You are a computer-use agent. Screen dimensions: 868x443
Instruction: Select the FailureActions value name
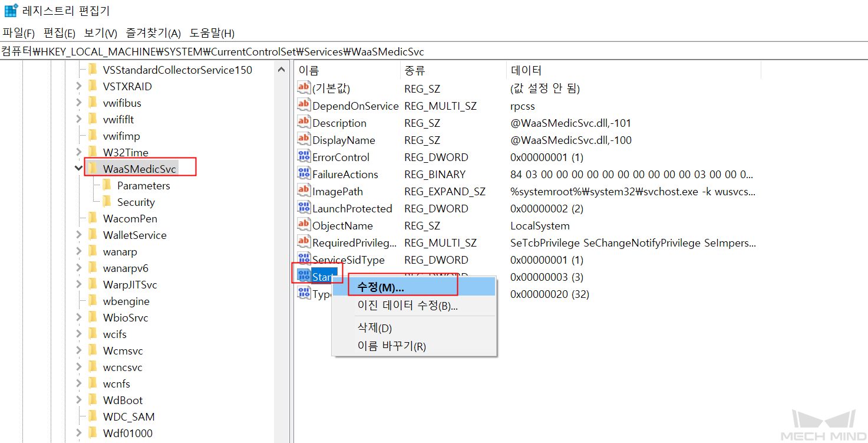(x=345, y=174)
